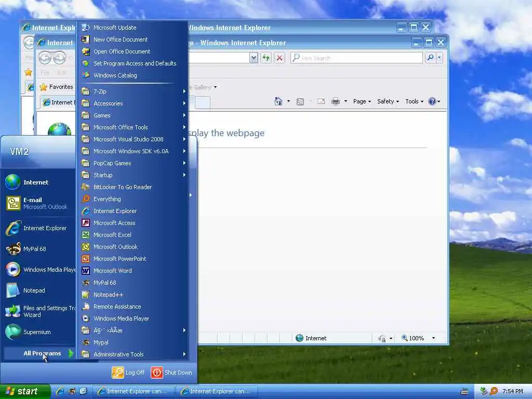Click the Live Search box in Internet Explorer

pyautogui.click(x=356, y=58)
